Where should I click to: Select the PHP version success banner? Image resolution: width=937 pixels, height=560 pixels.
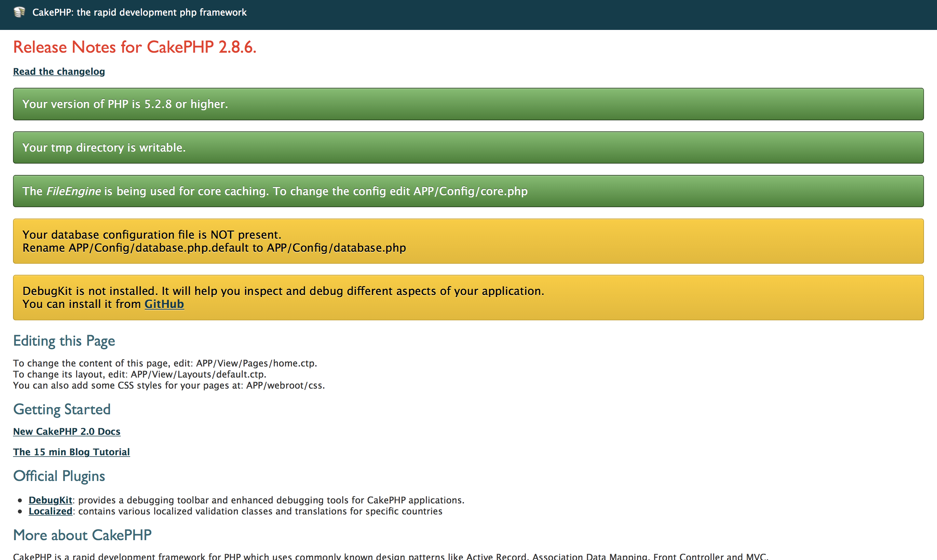pyautogui.click(x=468, y=104)
